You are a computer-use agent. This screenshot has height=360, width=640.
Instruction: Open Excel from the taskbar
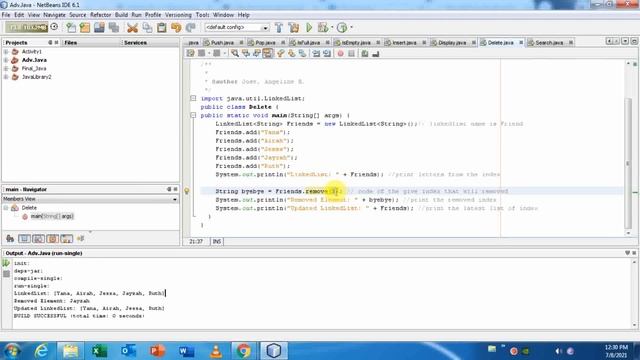99,351
